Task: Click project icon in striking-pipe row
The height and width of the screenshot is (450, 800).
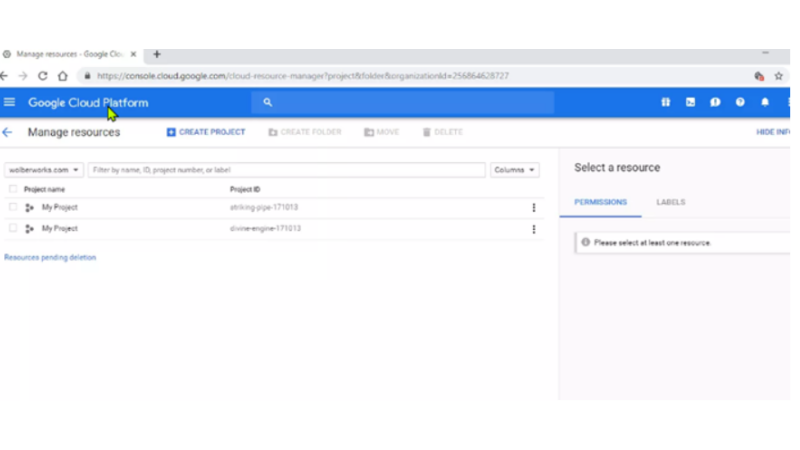Action: click(30, 208)
